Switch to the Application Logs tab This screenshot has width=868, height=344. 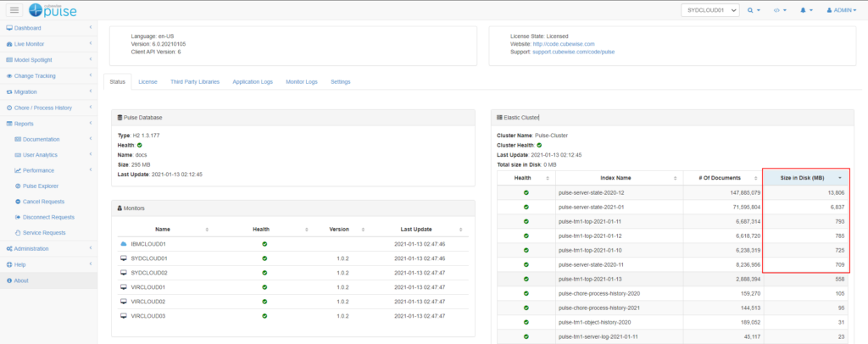tap(253, 82)
